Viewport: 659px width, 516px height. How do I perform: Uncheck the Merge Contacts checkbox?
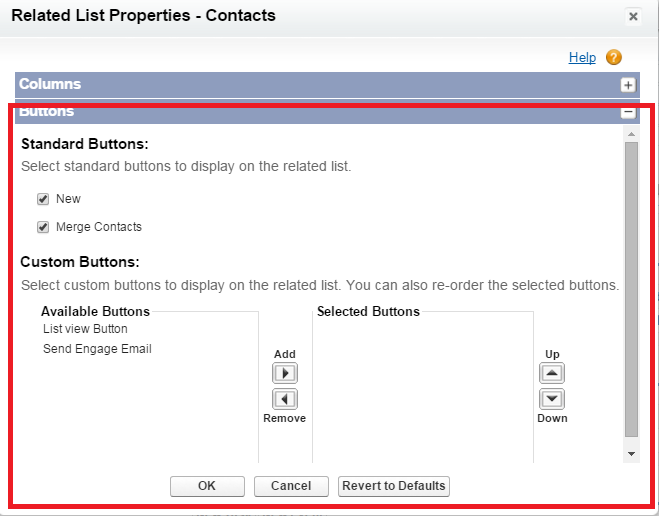point(43,227)
